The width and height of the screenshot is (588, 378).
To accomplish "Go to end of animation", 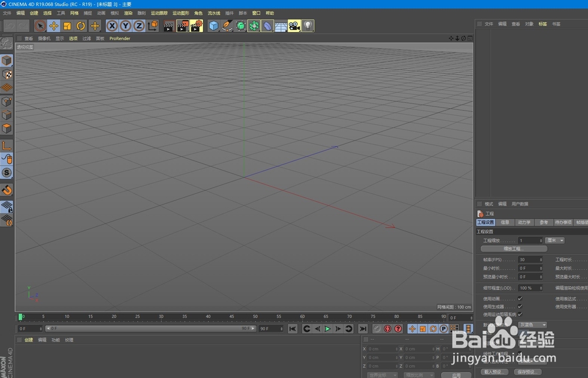I will click(x=363, y=329).
